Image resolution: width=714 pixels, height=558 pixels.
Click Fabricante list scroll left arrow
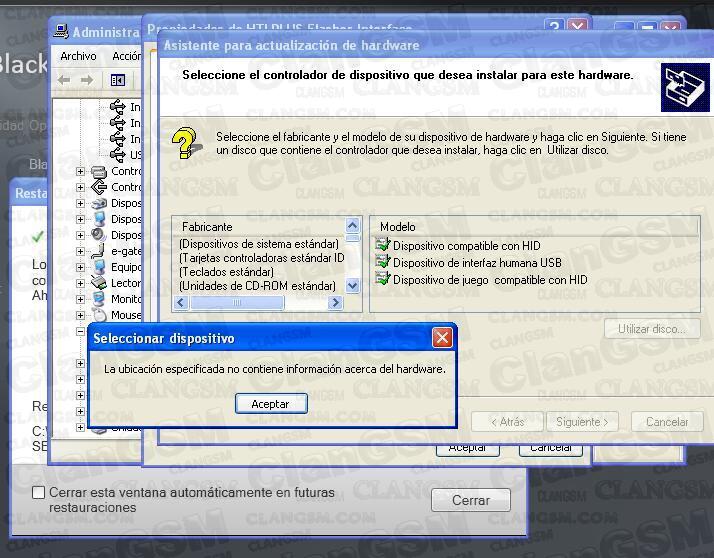[181, 302]
